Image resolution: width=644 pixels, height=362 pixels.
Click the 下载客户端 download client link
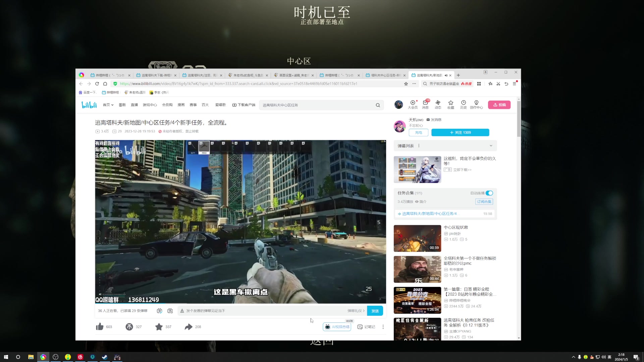[244, 105]
